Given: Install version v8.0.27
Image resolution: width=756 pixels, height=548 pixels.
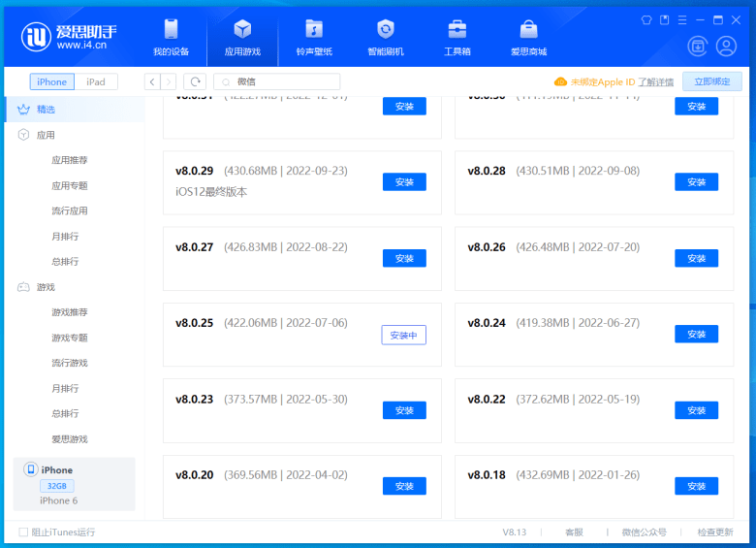Looking at the screenshot, I should click(x=404, y=258).
